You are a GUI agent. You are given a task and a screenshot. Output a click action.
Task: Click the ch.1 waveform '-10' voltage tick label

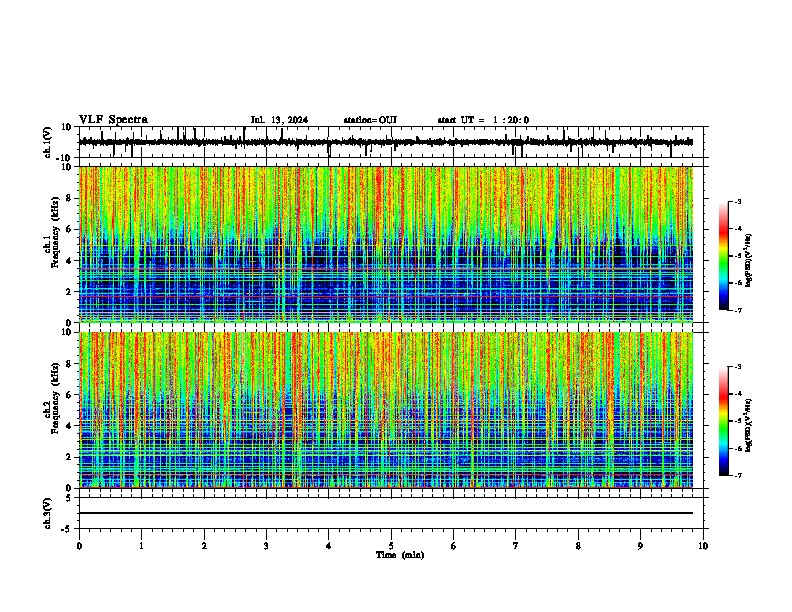[65, 158]
